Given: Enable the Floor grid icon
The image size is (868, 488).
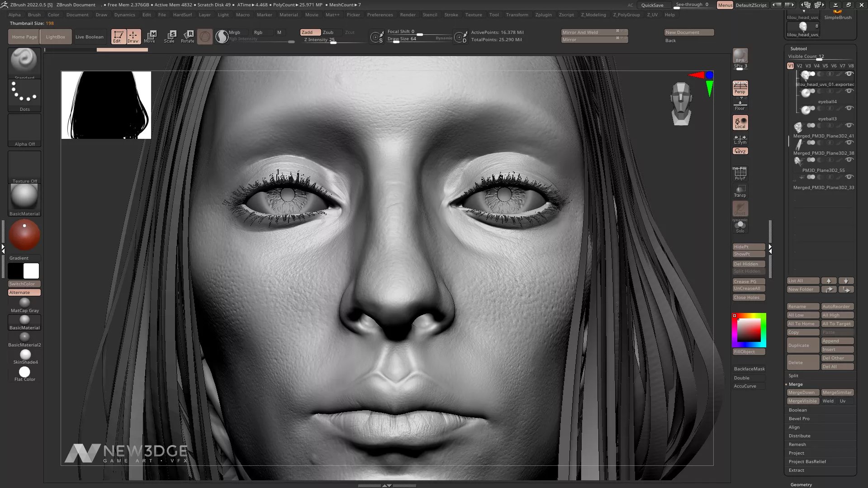Looking at the screenshot, I should point(740,105).
